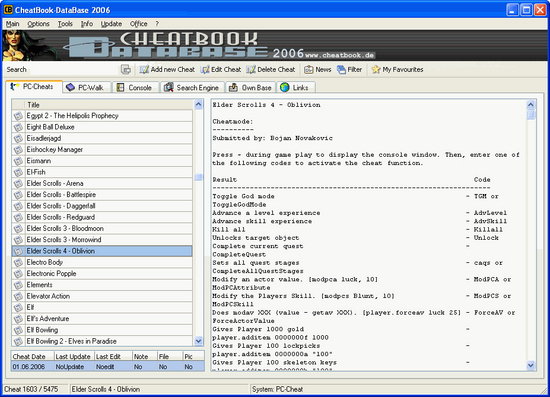550x397 pixels.
Task: Click the icon next to Eishockey Manager
Action: click(x=18, y=149)
